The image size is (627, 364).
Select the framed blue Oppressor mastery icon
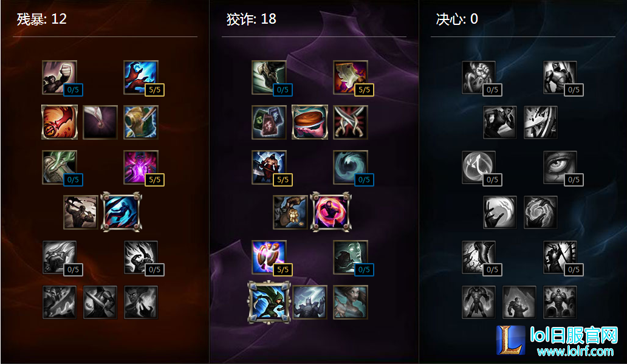tap(121, 212)
